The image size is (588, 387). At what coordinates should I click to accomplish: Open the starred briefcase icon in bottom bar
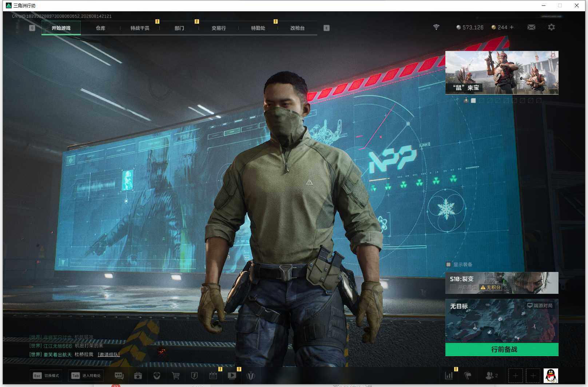tap(138, 376)
